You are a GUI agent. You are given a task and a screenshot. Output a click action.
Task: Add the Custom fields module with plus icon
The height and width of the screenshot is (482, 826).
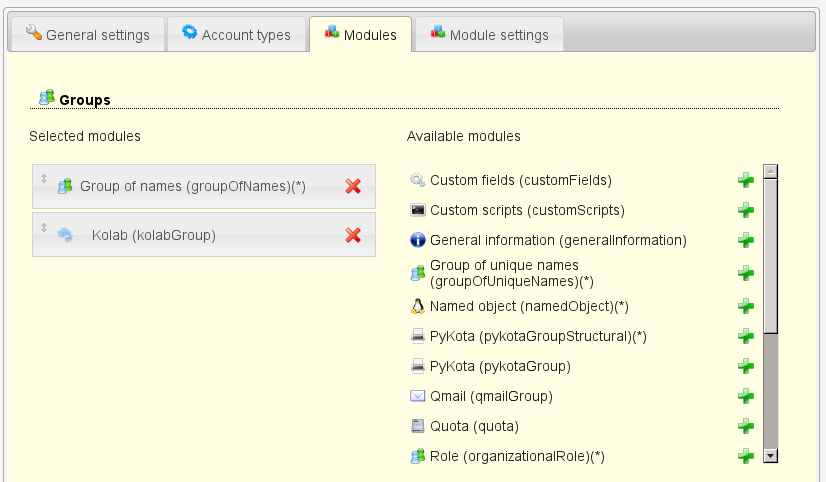745,180
